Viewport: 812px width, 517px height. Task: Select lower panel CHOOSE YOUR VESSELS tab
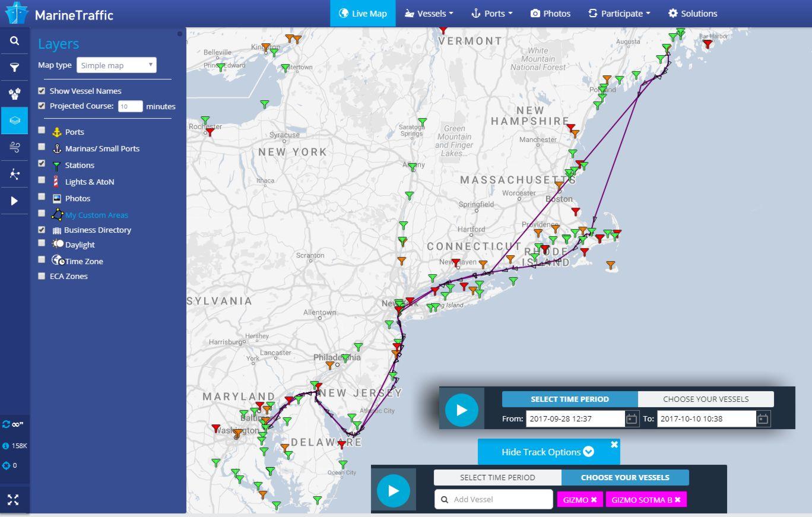(625, 477)
